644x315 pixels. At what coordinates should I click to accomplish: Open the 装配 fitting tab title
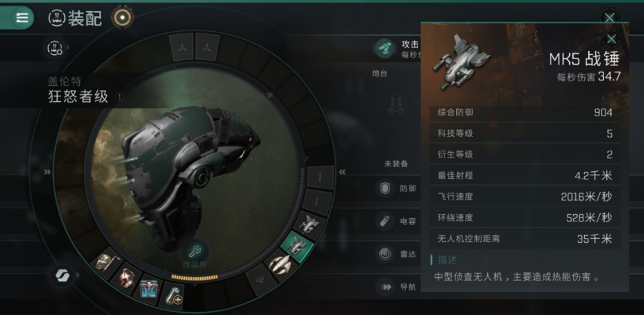[x=85, y=18]
